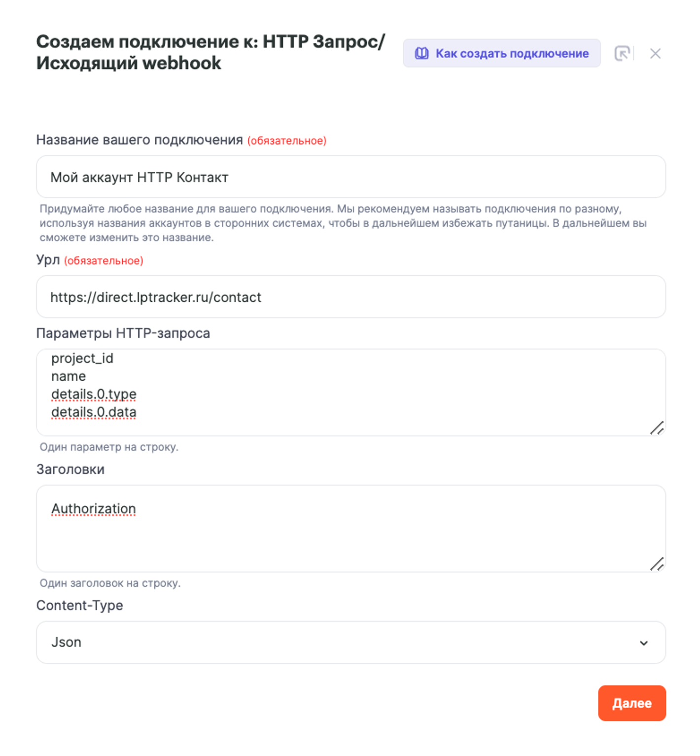Click the 'name' line in parameters
Screen dimensions: 700x756
tap(69, 376)
